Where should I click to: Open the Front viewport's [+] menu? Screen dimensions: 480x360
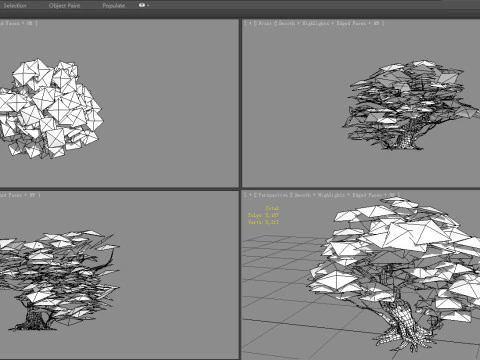click(x=249, y=23)
